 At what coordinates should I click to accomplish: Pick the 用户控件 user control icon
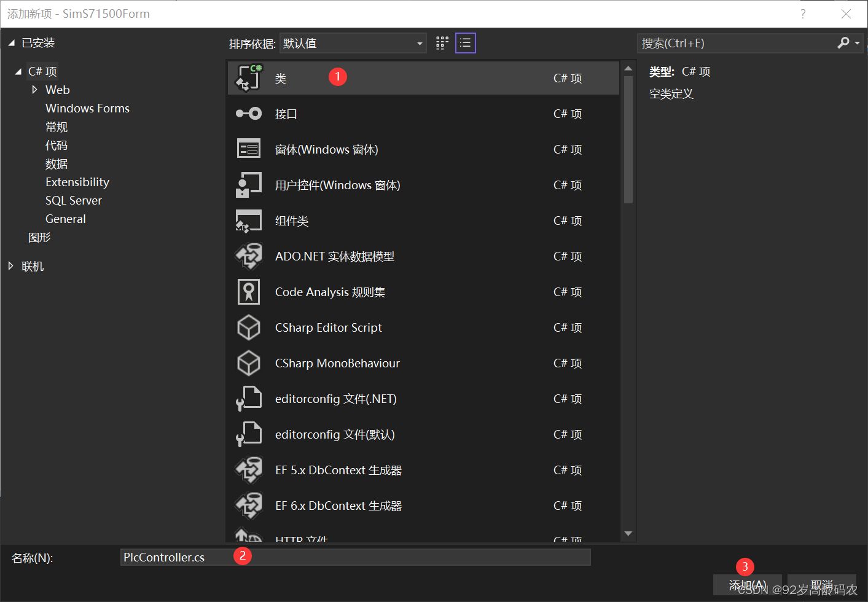(x=249, y=185)
